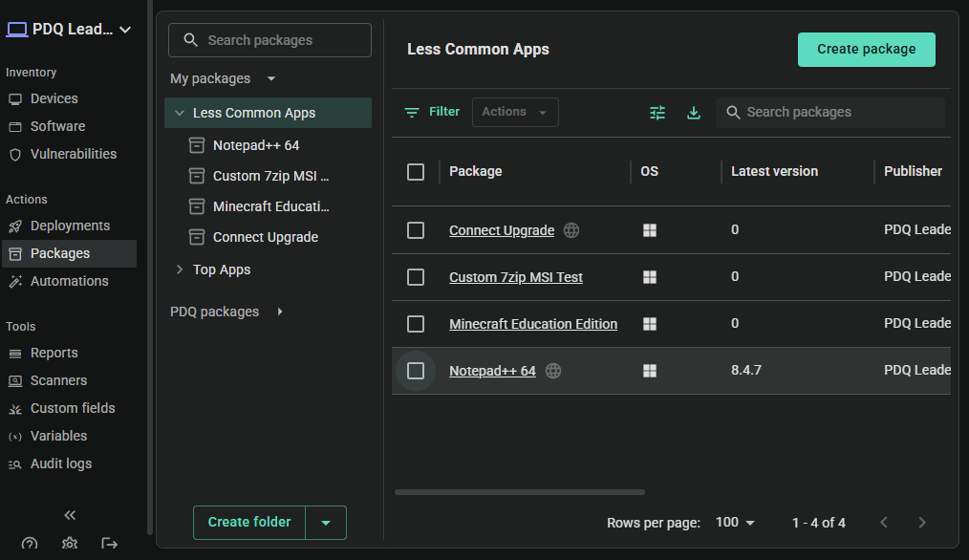Click Windows icon in Notepad++ 64 row
Image resolution: width=969 pixels, height=560 pixels.
click(650, 371)
